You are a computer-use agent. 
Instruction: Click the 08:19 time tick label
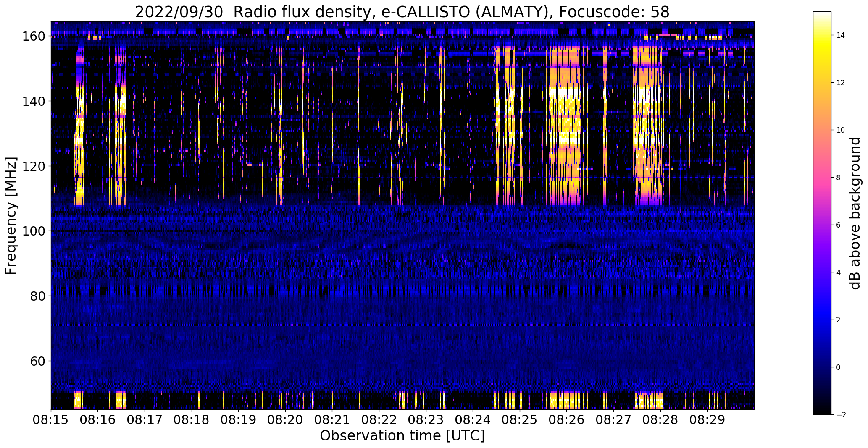coord(239,419)
